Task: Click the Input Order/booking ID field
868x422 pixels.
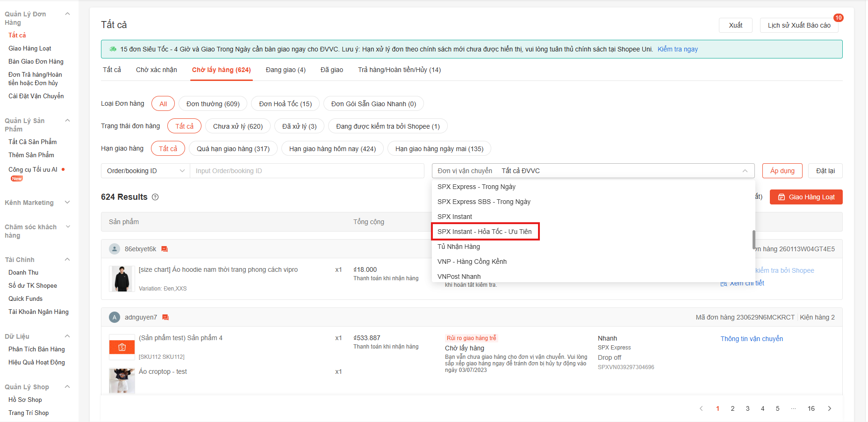Action: click(x=307, y=171)
